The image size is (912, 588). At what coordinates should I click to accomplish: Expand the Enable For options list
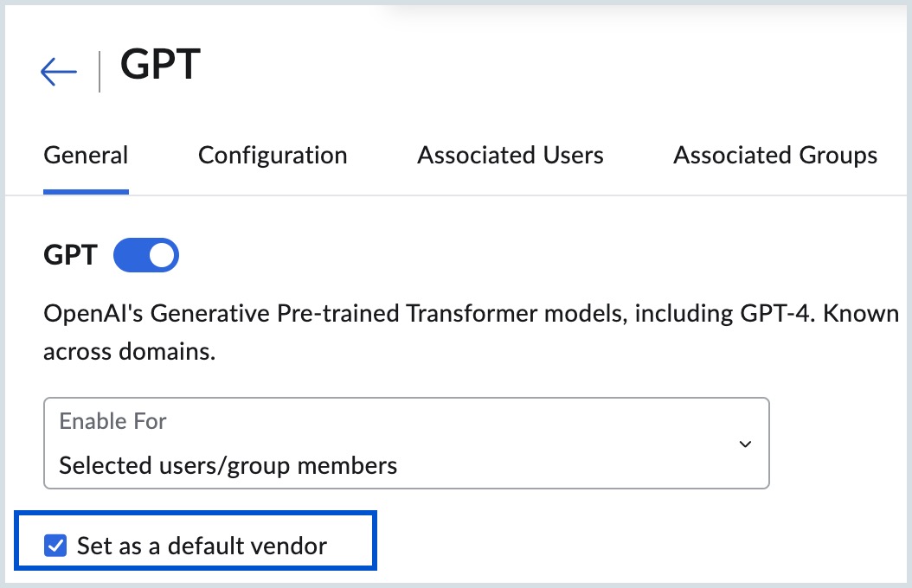tap(407, 444)
